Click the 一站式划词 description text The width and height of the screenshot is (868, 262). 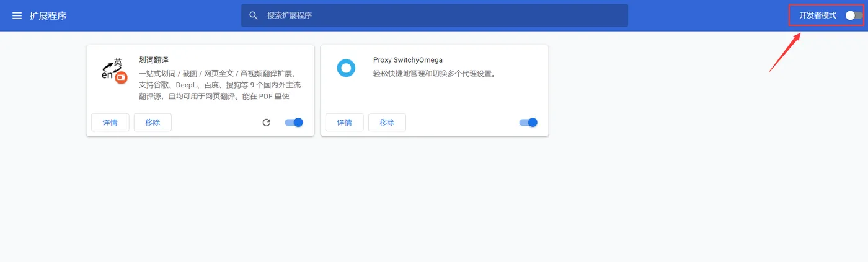point(220,84)
